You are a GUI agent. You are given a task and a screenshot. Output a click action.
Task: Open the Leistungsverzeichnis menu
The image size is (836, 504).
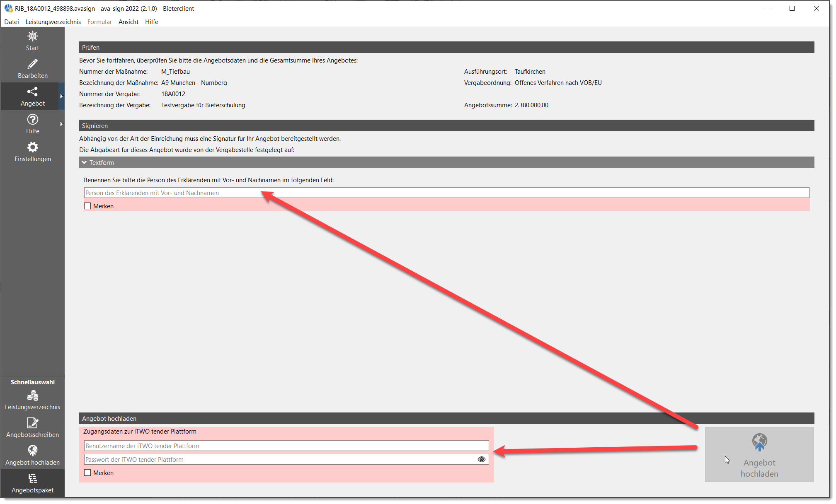click(53, 22)
